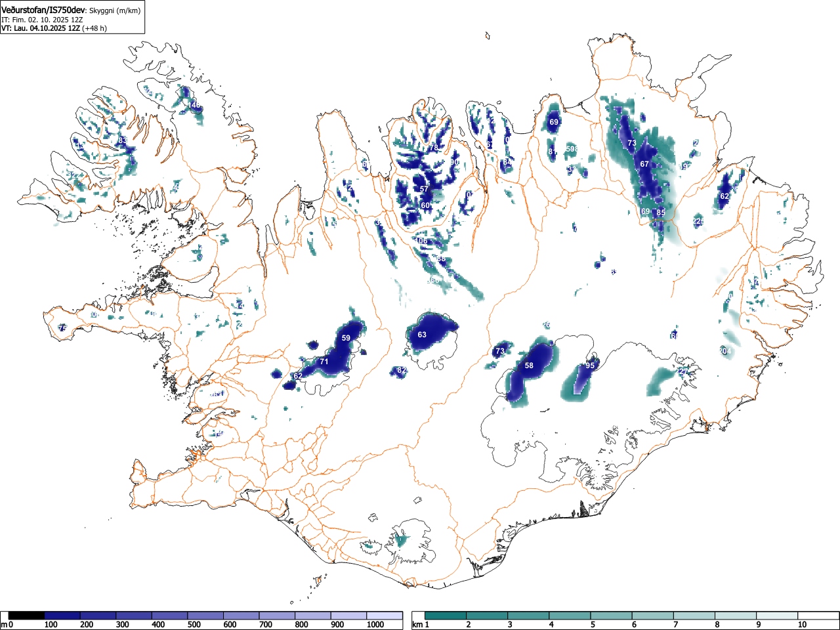This screenshot has height=630, width=840.
Task: Click the (+48 h) forecast offset text
Action: tap(94, 28)
